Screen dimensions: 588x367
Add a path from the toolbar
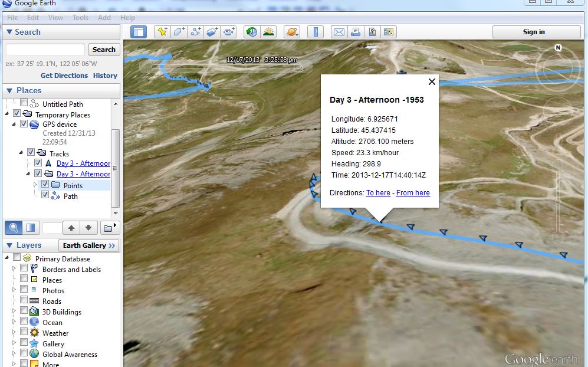click(x=195, y=32)
